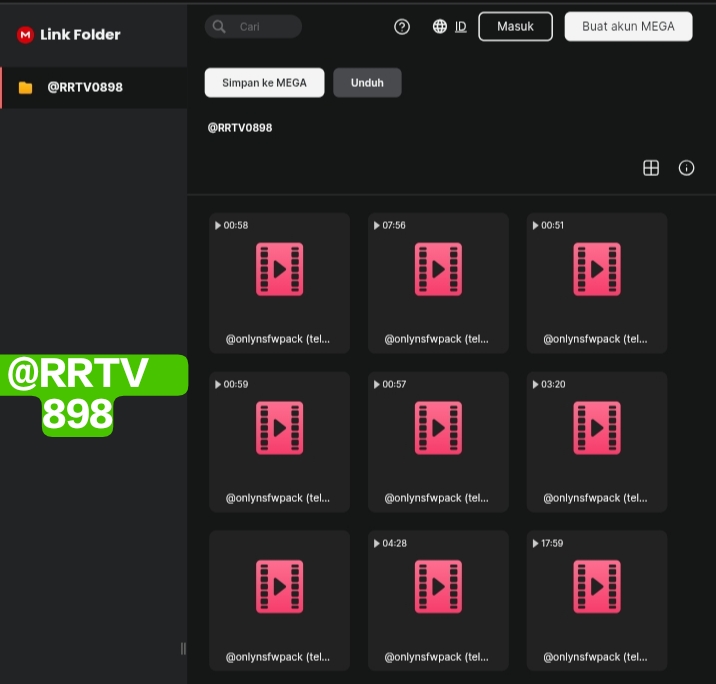The height and width of the screenshot is (684, 716).
Task: Click the yellow folder icon in sidebar
Action: [x=26, y=87]
